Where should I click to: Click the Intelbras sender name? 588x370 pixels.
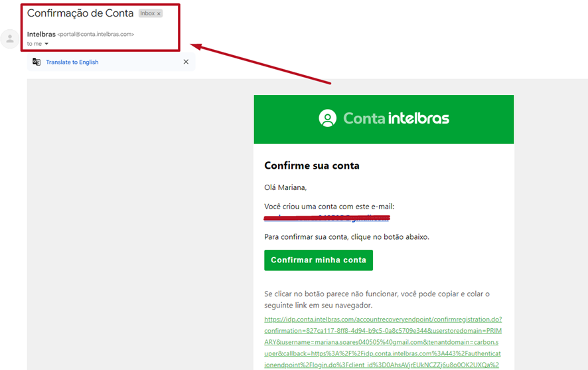[x=41, y=34]
